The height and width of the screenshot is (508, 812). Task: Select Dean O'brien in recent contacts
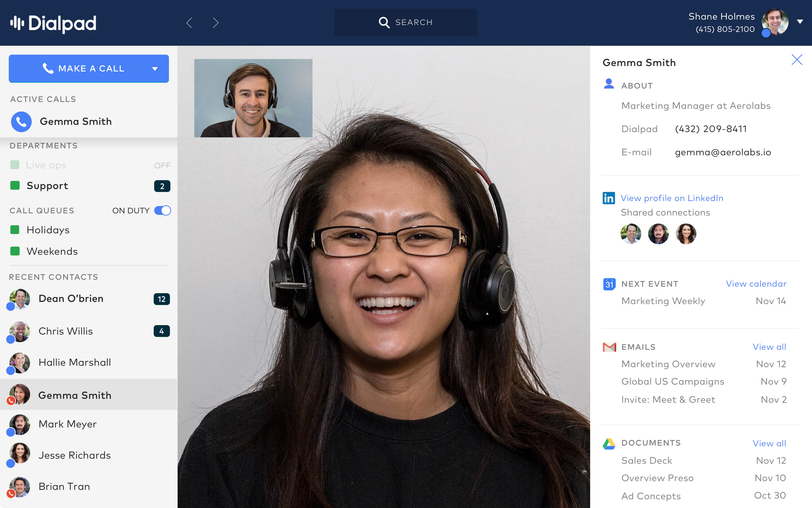coord(71,299)
